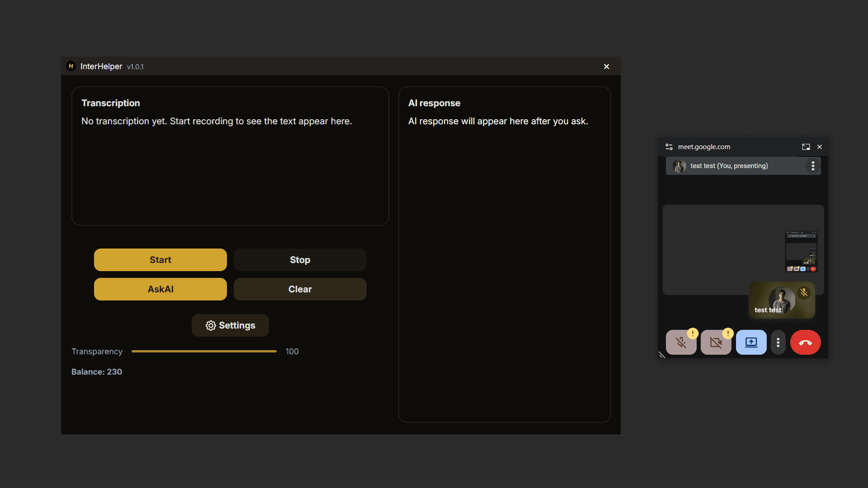Click the muted microphone badge on test test's video tile
Image resolution: width=868 pixels, height=488 pixels.
coord(803,292)
